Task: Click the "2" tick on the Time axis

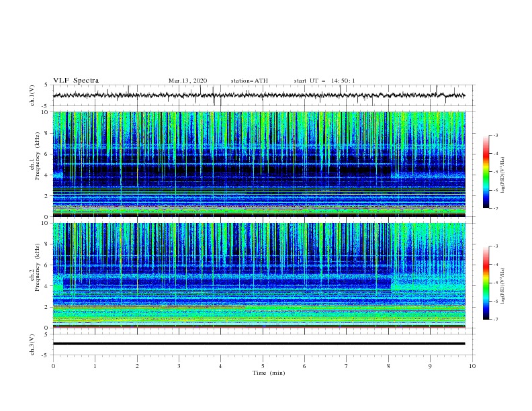Action: pyautogui.click(x=137, y=366)
